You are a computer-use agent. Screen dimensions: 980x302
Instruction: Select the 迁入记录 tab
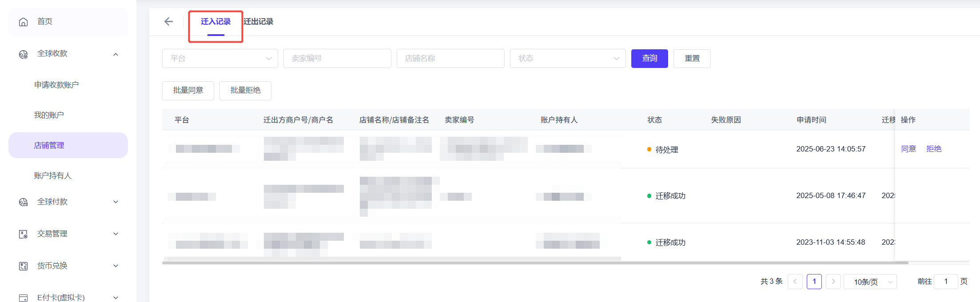coord(215,22)
